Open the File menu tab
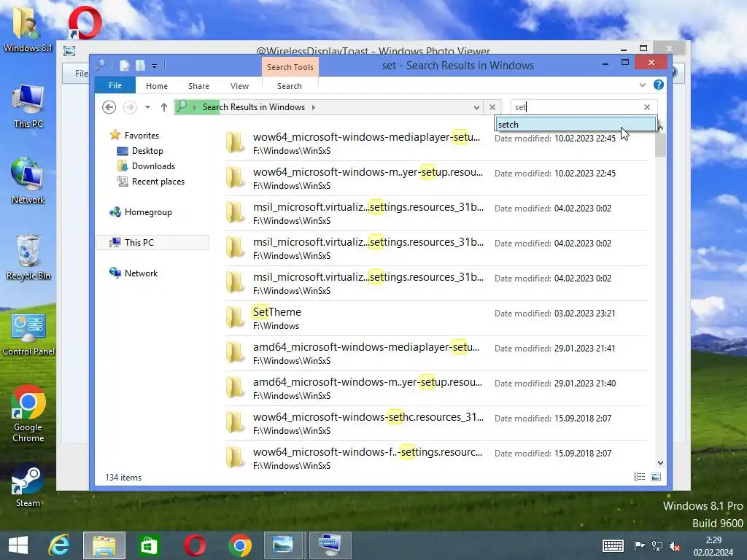The image size is (747, 560). click(x=115, y=85)
